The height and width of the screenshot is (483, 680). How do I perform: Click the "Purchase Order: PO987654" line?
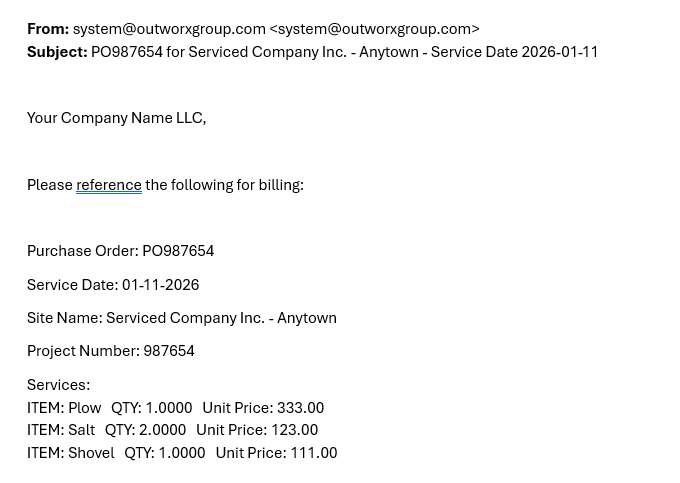click(x=120, y=251)
